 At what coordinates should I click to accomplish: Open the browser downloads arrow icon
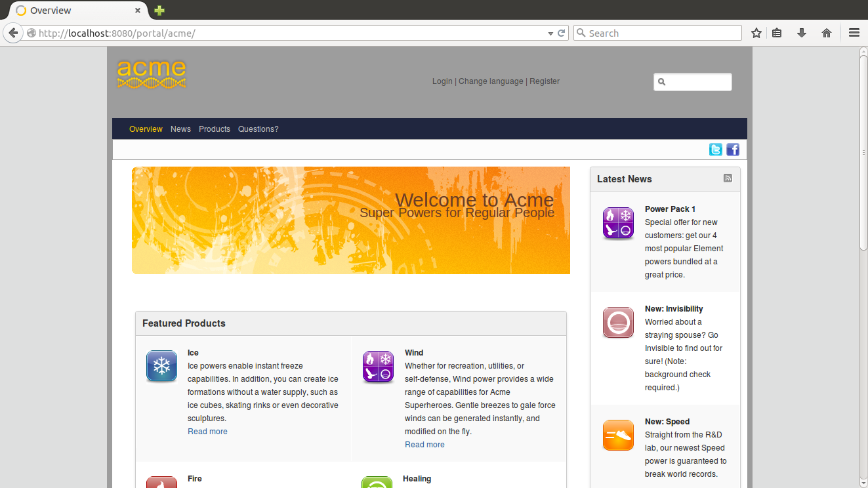(802, 33)
